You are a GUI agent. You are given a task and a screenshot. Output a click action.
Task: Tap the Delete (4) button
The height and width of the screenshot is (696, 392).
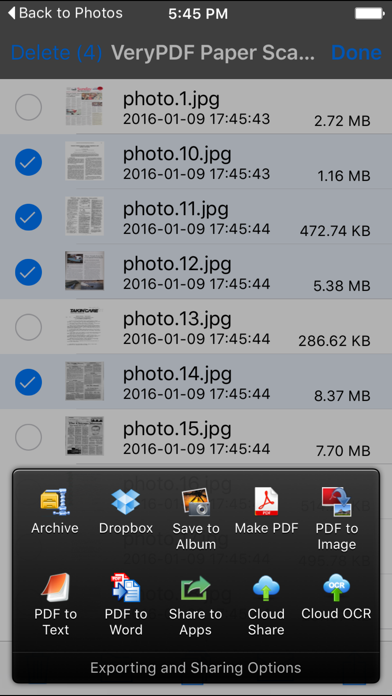[56, 53]
